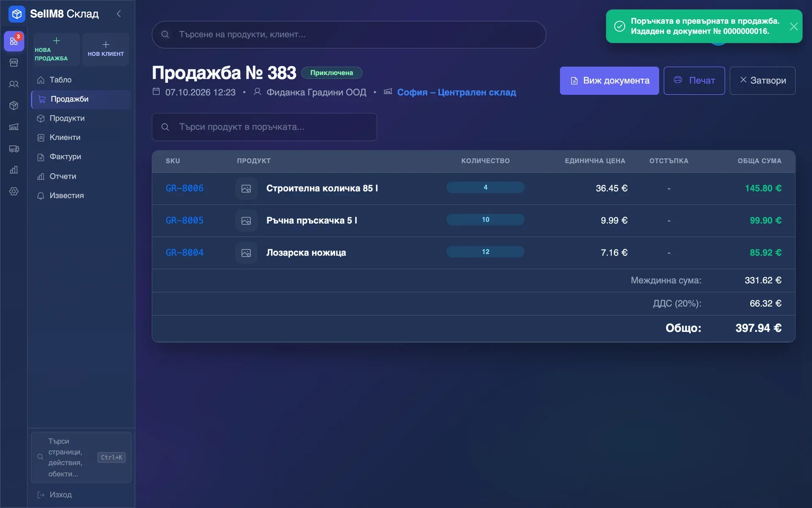The height and width of the screenshot is (508, 812).
Task: Open SKU link GR-8006
Action: coord(184,188)
